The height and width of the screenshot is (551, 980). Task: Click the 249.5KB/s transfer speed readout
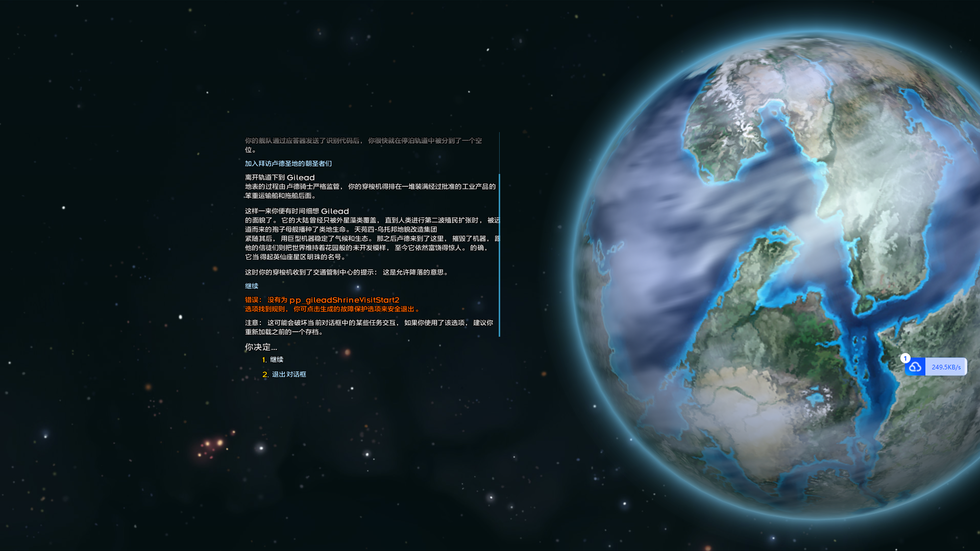click(x=946, y=367)
